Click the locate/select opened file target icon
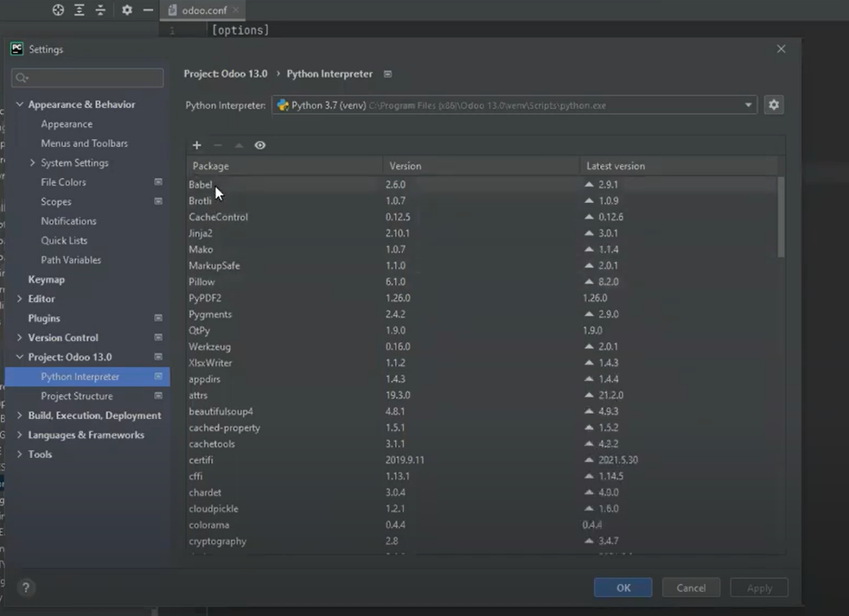Screen dimensions: 849x616 click(x=58, y=10)
